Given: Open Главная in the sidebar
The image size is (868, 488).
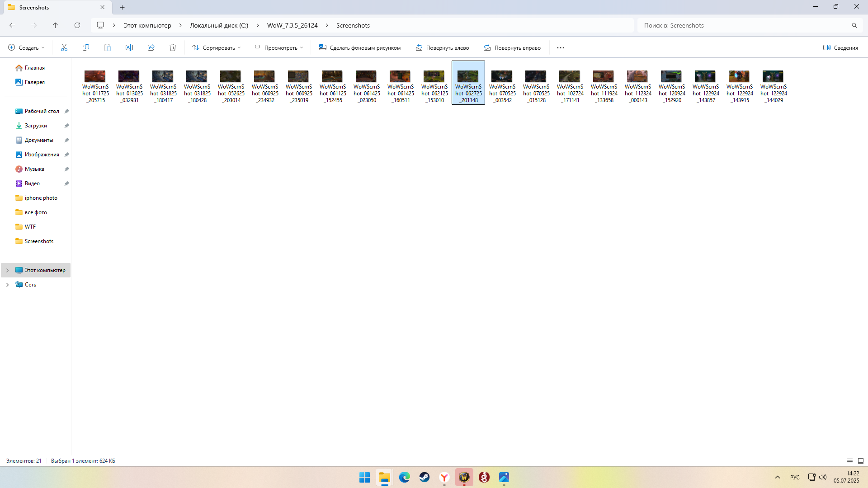Looking at the screenshot, I should pyautogui.click(x=35, y=68).
